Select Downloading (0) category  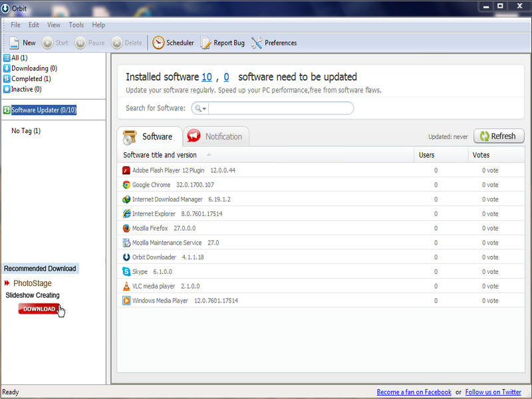pos(35,68)
